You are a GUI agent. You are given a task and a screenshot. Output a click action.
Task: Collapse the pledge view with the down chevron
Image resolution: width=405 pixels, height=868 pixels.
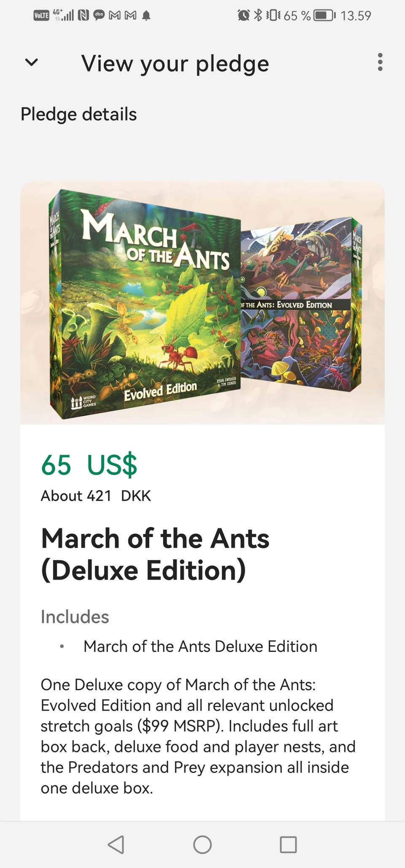(x=32, y=63)
